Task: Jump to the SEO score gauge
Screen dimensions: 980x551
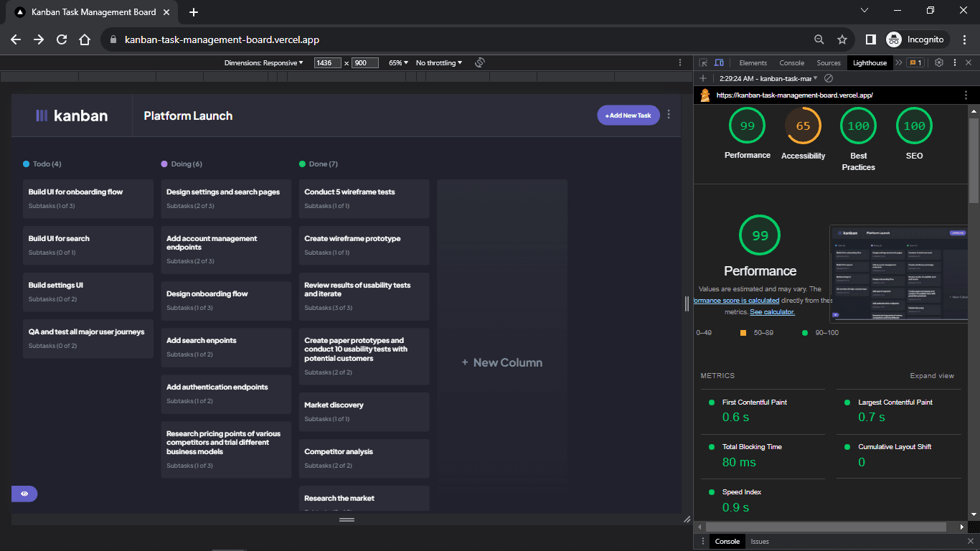Action: point(914,133)
